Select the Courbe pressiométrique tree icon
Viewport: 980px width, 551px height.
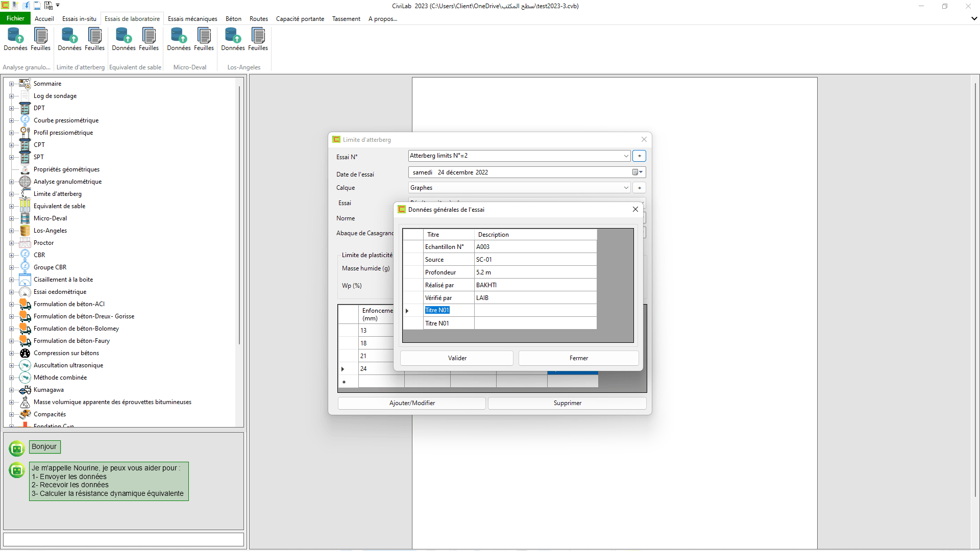pyautogui.click(x=25, y=120)
